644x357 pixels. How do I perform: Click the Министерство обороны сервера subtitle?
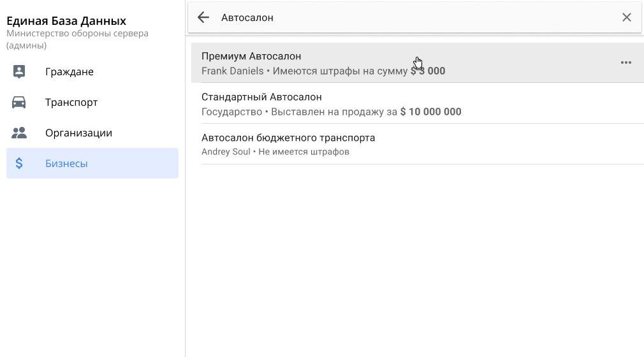coord(77,33)
